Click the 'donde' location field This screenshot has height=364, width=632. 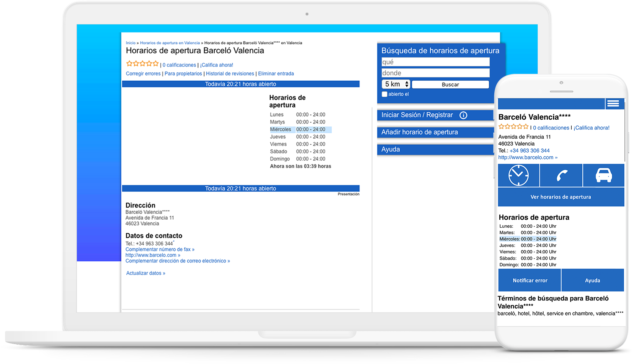436,73
